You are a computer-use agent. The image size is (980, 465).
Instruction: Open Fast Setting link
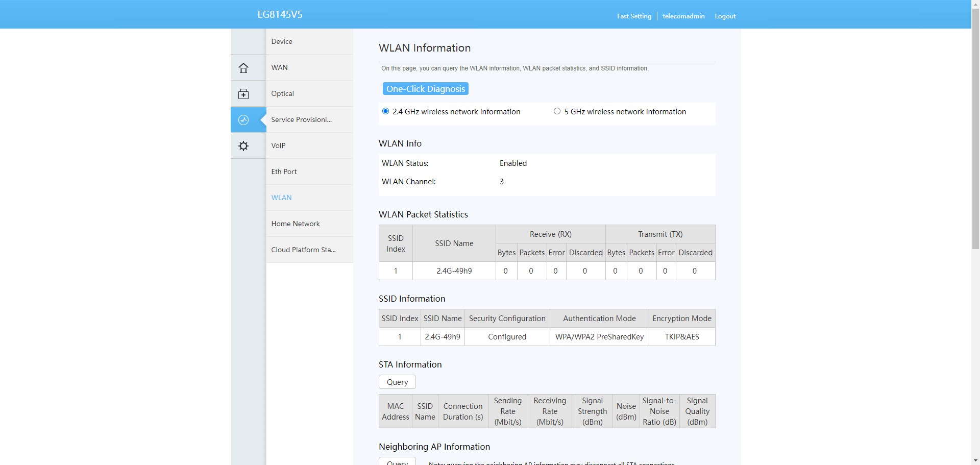coord(634,16)
